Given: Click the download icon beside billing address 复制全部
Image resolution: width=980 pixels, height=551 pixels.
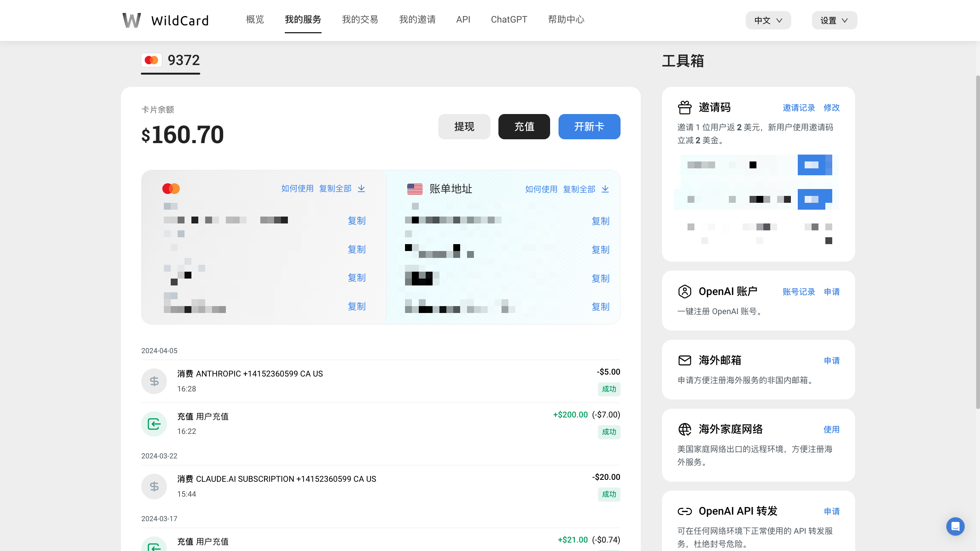Looking at the screenshot, I should point(605,189).
